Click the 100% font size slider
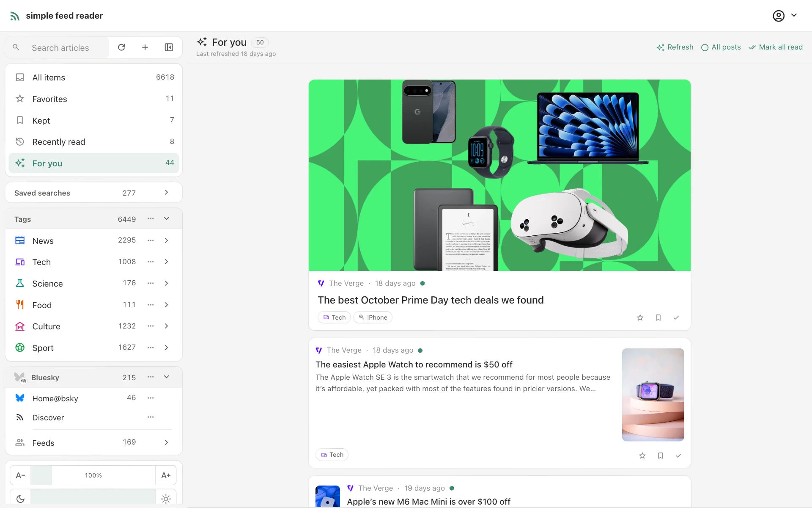The height and width of the screenshot is (508, 812). [x=93, y=475]
